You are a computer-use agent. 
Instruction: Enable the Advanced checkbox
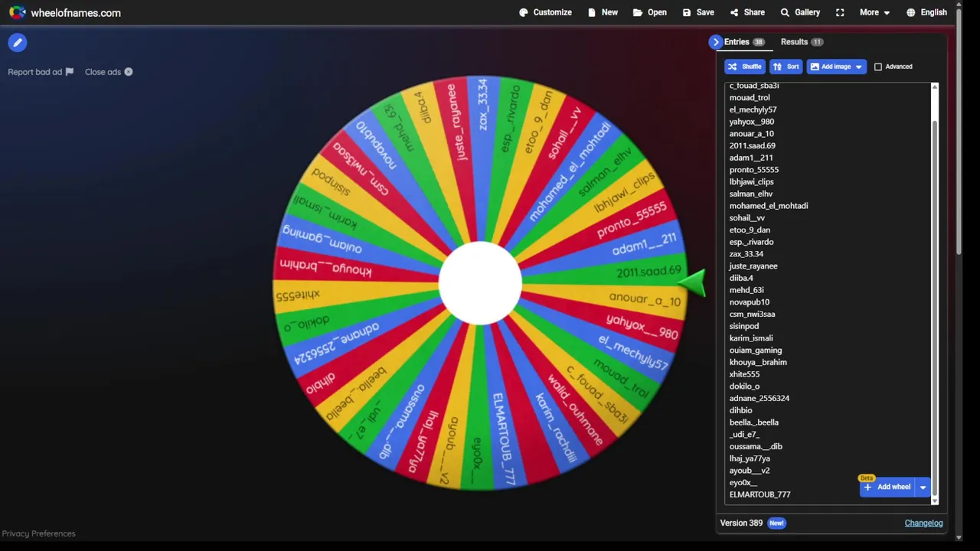pyautogui.click(x=878, y=67)
